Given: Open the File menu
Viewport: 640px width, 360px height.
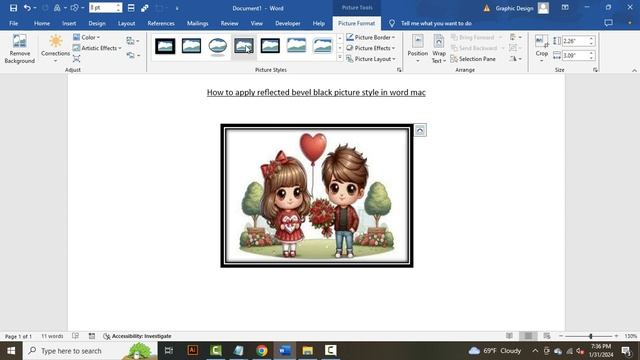Looking at the screenshot, I should pyautogui.click(x=13, y=23).
